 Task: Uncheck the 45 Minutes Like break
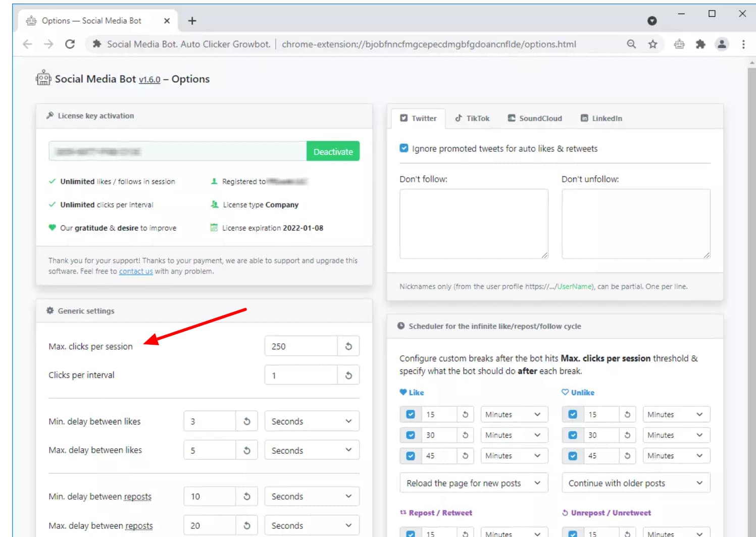pyautogui.click(x=411, y=455)
